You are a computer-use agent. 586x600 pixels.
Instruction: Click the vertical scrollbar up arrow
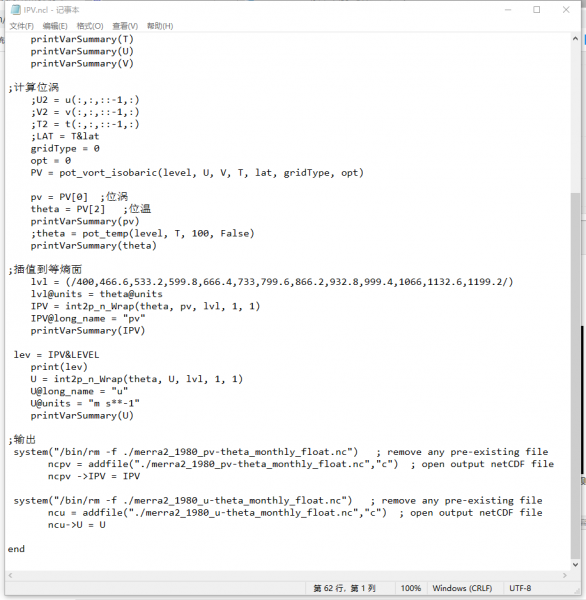click(x=575, y=39)
